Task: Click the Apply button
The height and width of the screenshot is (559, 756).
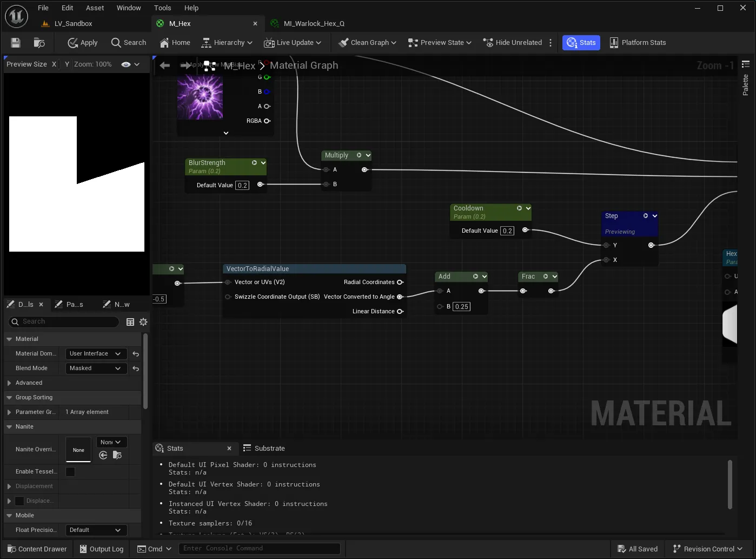Action: [82, 43]
